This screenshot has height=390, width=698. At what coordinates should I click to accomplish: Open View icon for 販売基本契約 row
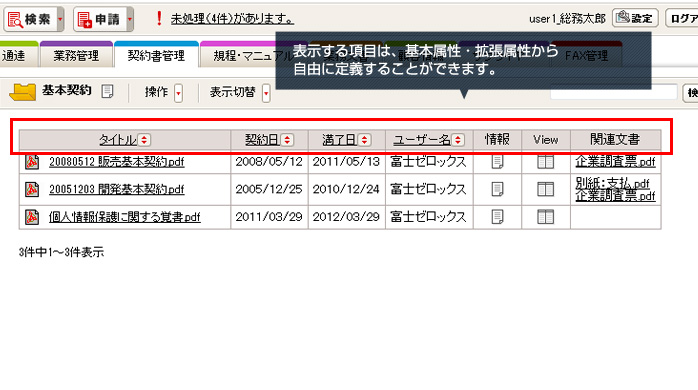click(x=545, y=162)
